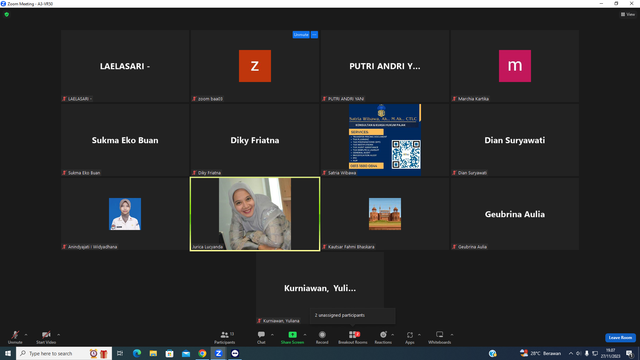Switch to Zoom taskbar icon
The width and height of the screenshot is (640, 360).
pos(218,353)
